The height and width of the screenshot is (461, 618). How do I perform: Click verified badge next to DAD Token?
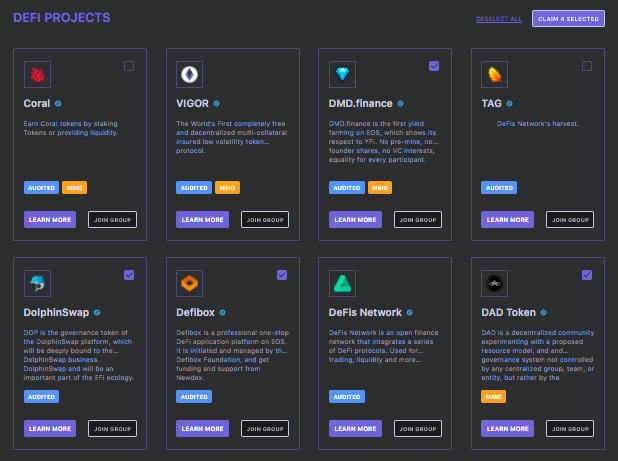point(544,312)
